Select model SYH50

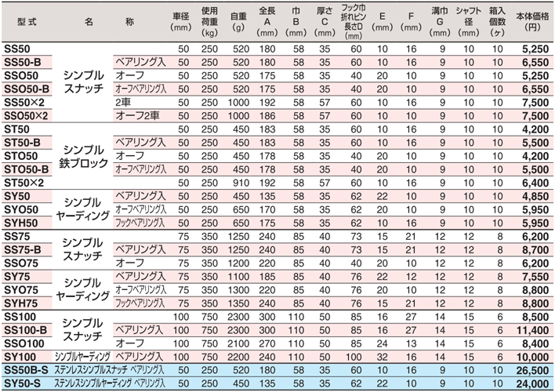(x=21, y=223)
